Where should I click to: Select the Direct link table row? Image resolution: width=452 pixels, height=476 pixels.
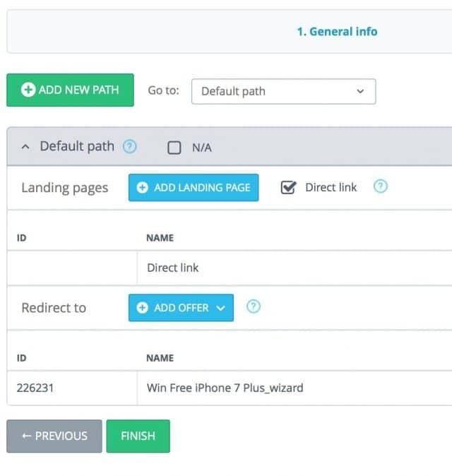pyautogui.click(x=173, y=268)
